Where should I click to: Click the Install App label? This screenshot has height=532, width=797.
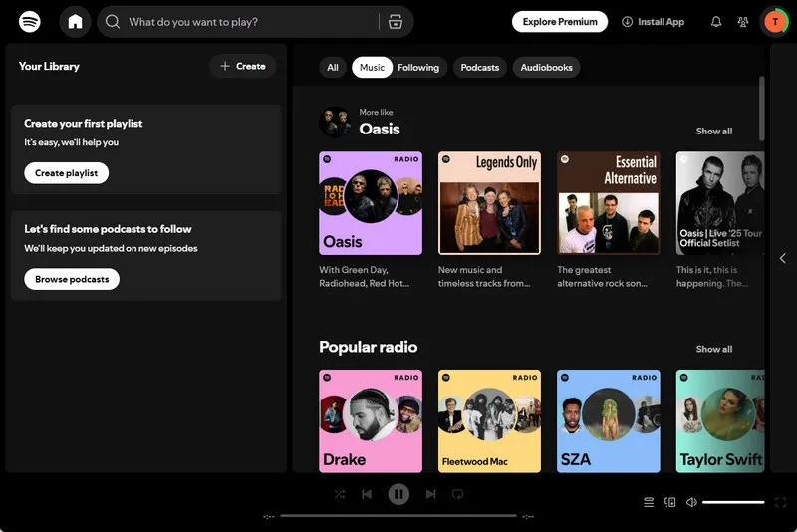pyautogui.click(x=661, y=22)
